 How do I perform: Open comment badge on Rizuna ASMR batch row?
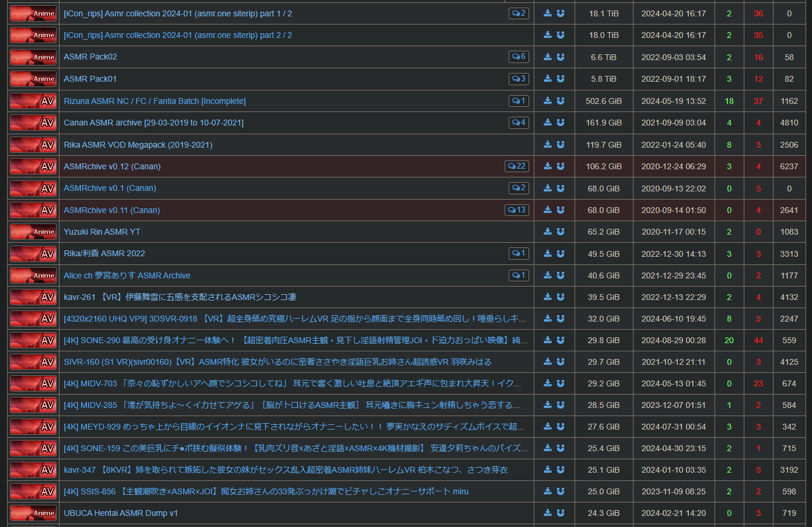(519, 101)
